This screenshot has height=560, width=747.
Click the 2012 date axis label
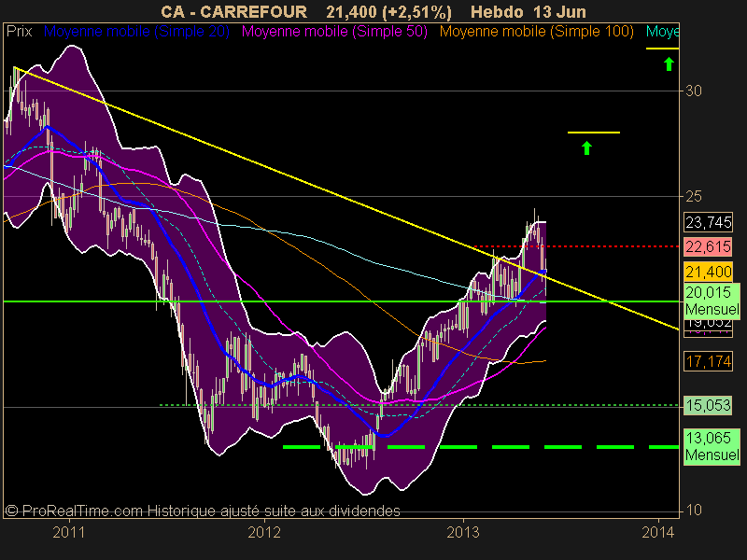pyautogui.click(x=264, y=532)
